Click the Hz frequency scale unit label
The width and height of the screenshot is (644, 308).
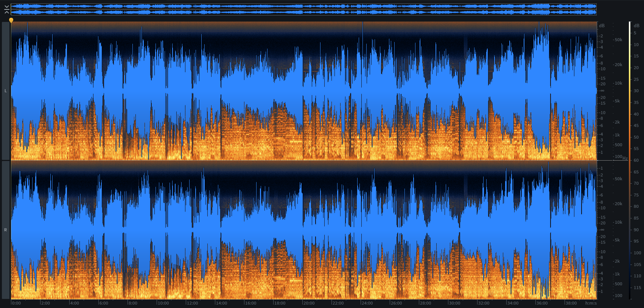pos(625,158)
